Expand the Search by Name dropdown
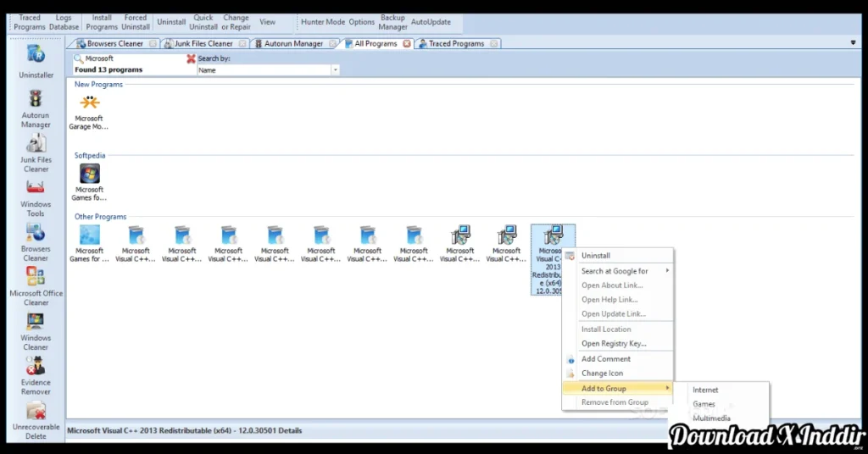The height and width of the screenshot is (454, 868). tap(335, 70)
